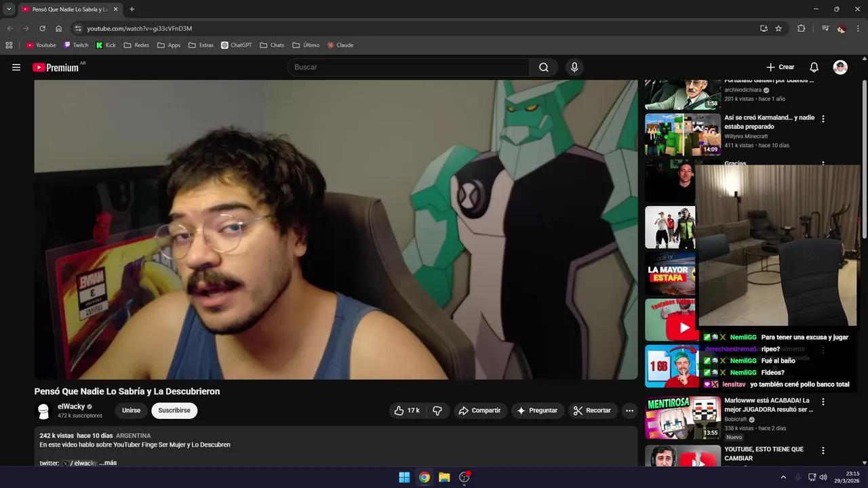View site information icon in the address bar

pyautogui.click(x=78, y=28)
